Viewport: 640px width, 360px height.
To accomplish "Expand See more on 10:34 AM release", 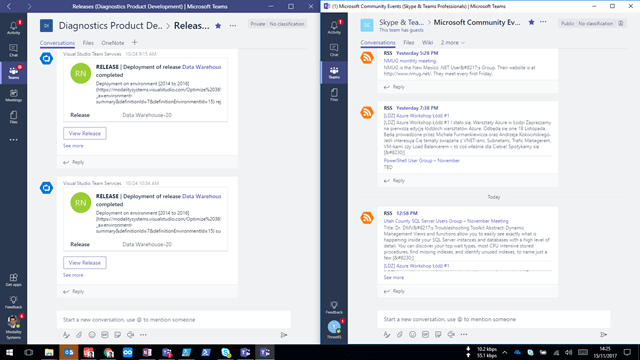I will pyautogui.click(x=73, y=275).
